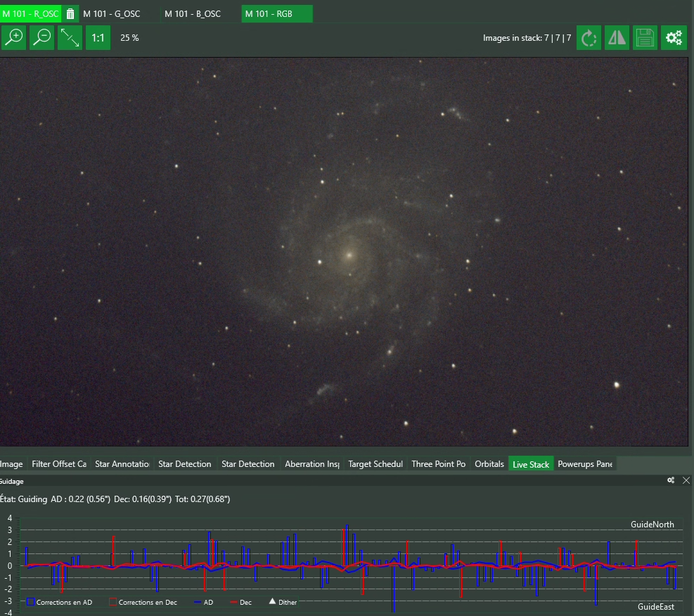The image size is (694, 616).
Task: Open the Orbitals tab
Action: pyautogui.click(x=489, y=464)
